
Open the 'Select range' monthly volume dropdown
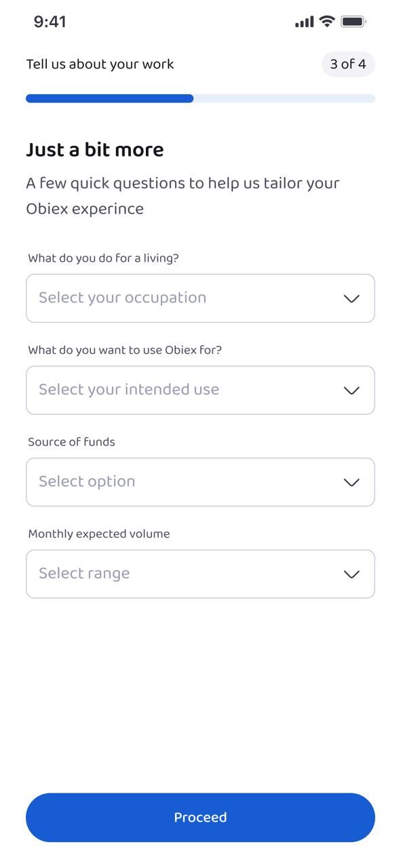[x=200, y=574]
